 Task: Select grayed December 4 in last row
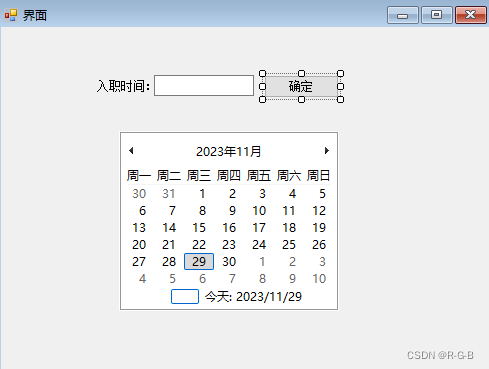pos(142,279)
